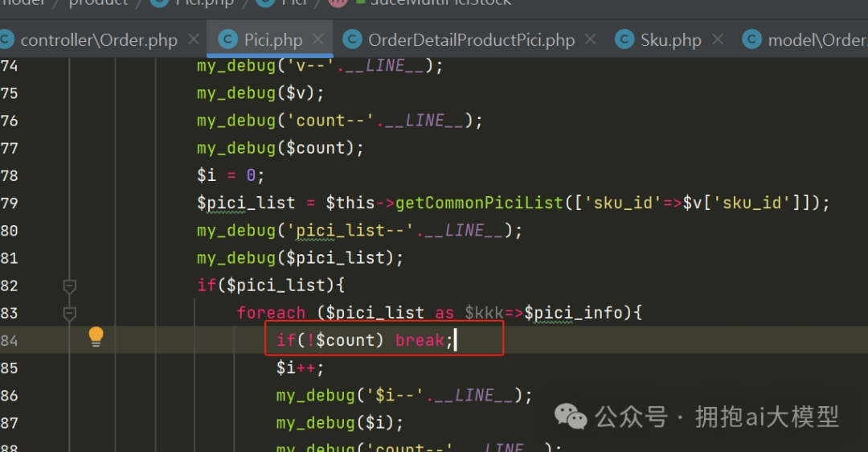Image resolution: width=868 pixels, height=452 pixels.
Task: Close the OrderDetailProductPici.php tab
Action: [x=590, y=39]
